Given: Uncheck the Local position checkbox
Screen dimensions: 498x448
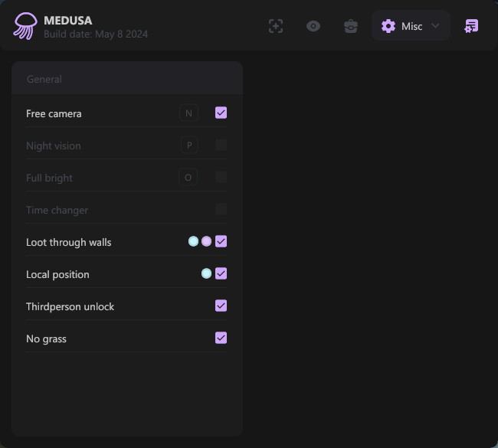Looking at the screenshot, I should click(x=221, y=274).
